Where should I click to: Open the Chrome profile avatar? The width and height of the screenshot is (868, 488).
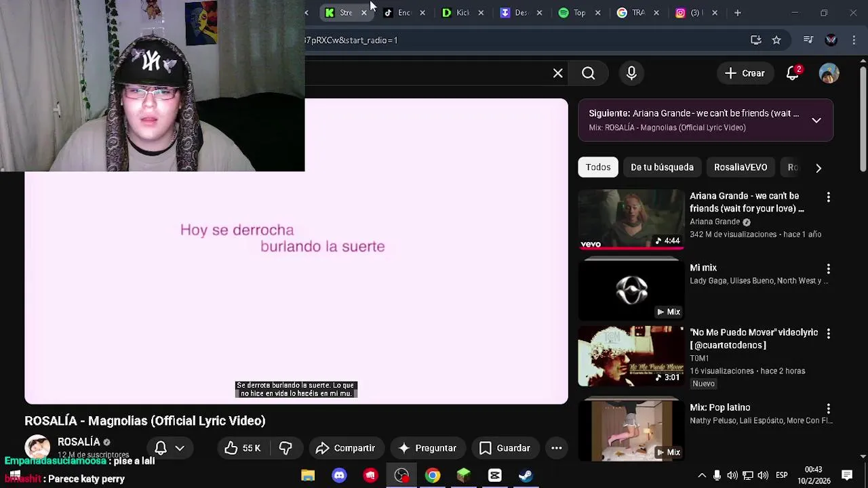tap(831, 40)
